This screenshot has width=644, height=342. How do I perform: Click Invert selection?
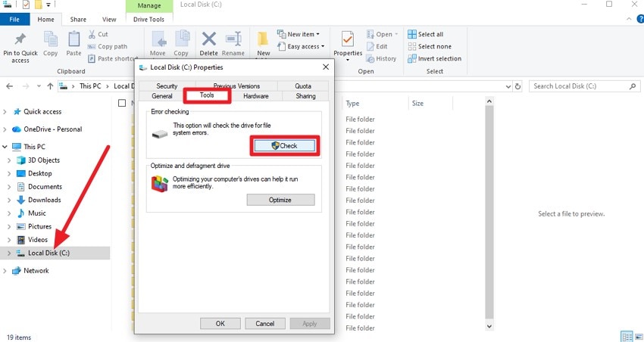pos(435,59)
